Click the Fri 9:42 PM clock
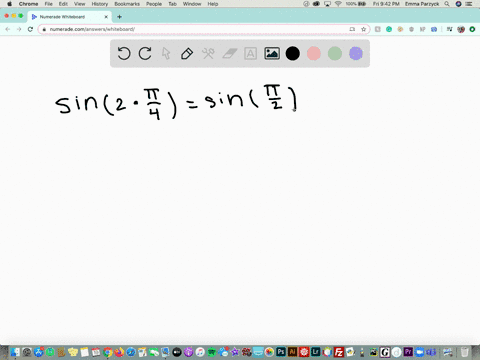 [x=386, y=4]
